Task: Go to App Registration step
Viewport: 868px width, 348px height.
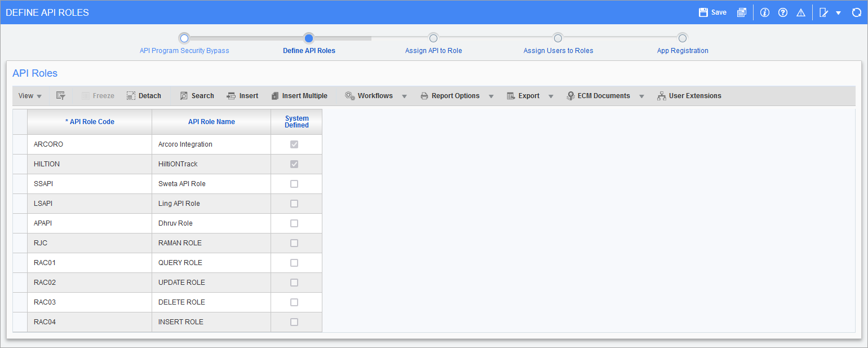Action: 683,51
